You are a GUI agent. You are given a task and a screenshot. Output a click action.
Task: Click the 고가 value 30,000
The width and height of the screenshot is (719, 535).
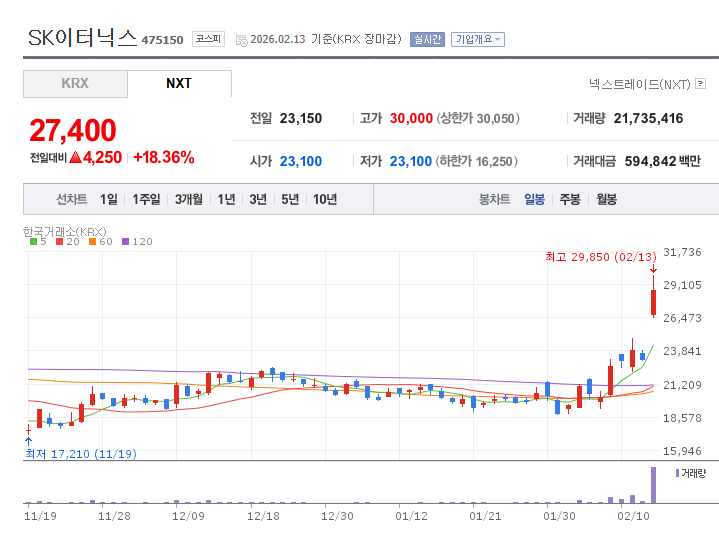click(x=411, y=118)
